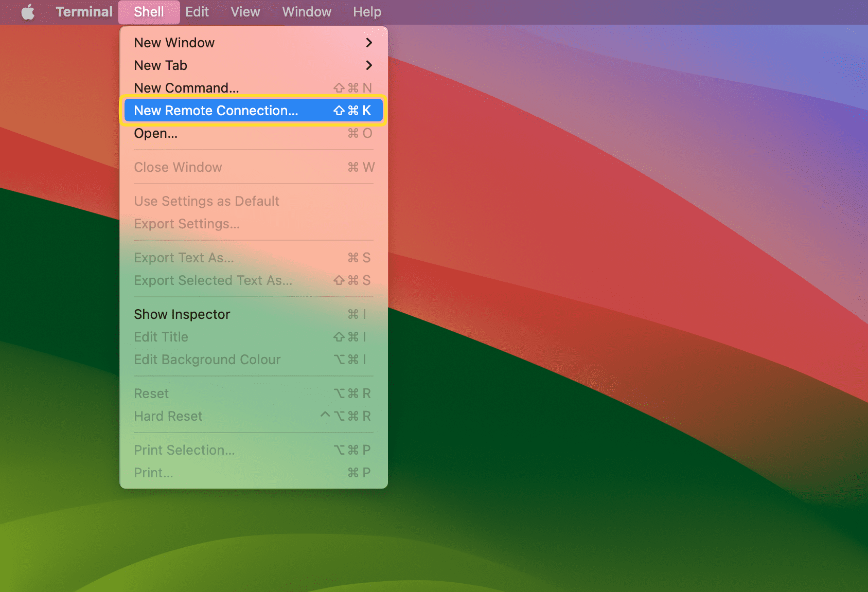
Task: Select Use Settings as Default
Action: pyautogui.click(x=206, y=201)
